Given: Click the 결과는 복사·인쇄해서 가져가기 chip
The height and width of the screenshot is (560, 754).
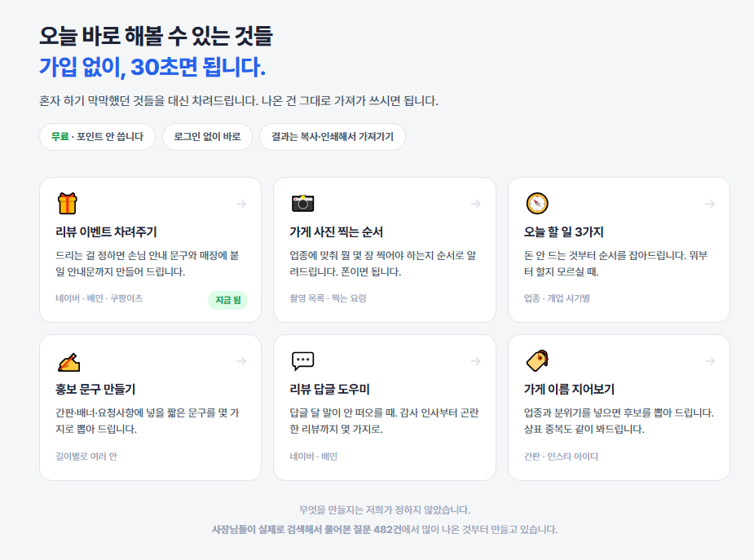Looking at the screenshot, I should point(333,137).
